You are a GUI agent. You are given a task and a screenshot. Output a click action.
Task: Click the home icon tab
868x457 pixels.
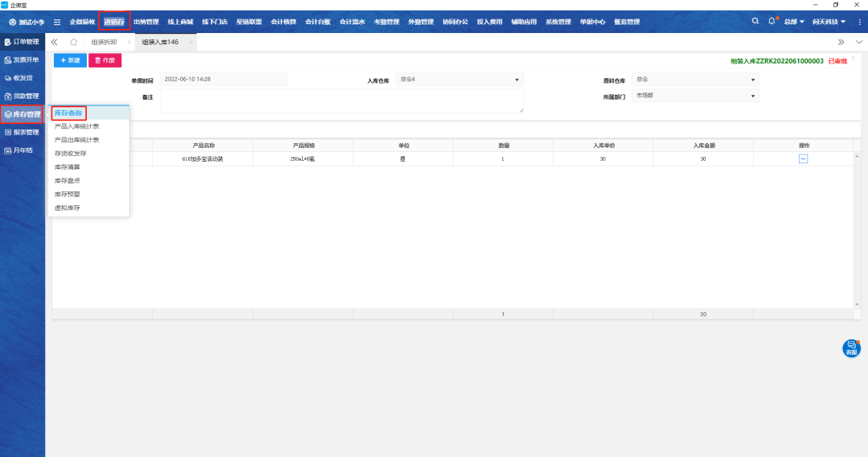pyautogui.click(x=74, y=42)
